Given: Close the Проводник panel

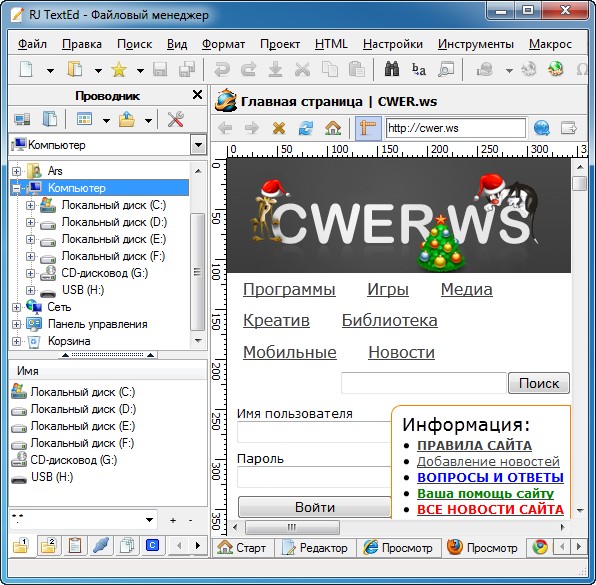Looking at the screenshot, I should click(197, 95).
